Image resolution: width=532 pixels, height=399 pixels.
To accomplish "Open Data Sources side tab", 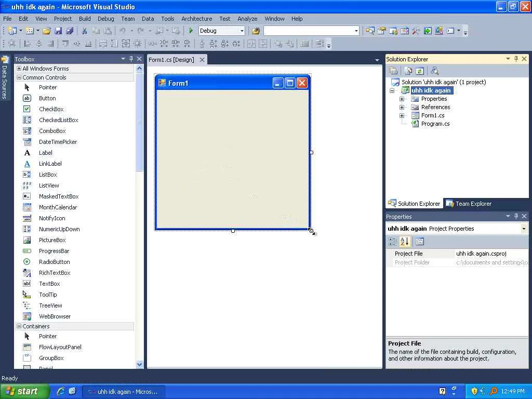I will 5,77.
